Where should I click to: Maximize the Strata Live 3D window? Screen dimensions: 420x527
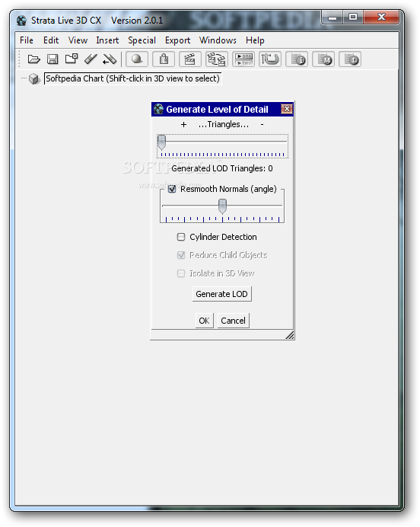click(x=353, y=18)
